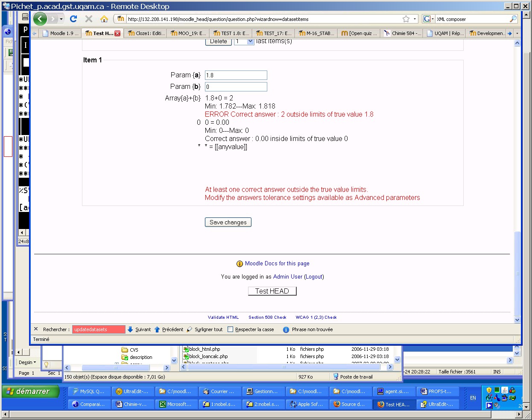Click the browser URL address field
The height and width of the screenshot is (420, 532).
point(264,19)
